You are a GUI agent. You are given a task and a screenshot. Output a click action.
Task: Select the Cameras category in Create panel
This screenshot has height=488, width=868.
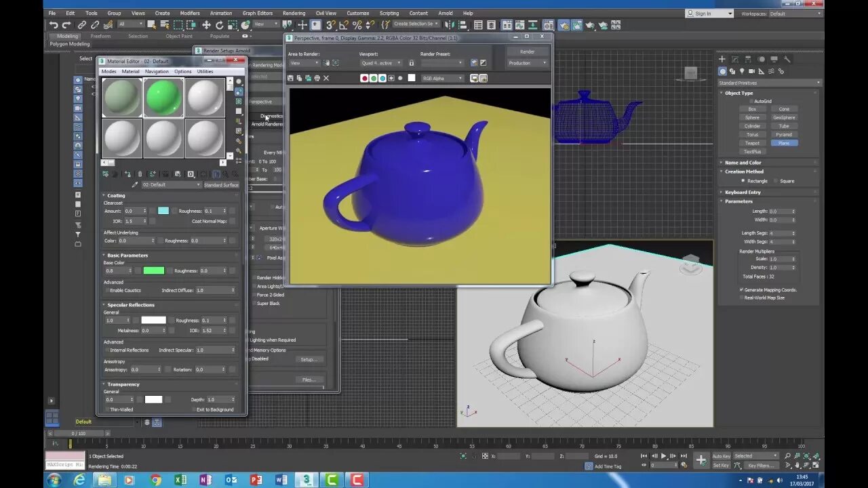tap(752, 71)
